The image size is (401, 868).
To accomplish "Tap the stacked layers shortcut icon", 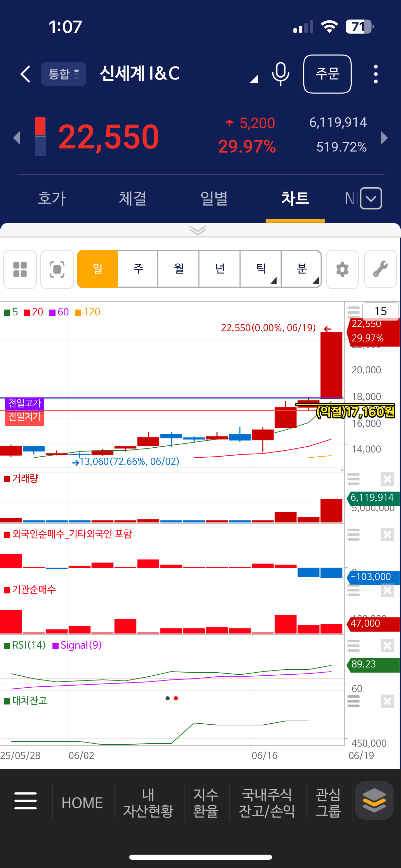I will (x=374, y=800).
